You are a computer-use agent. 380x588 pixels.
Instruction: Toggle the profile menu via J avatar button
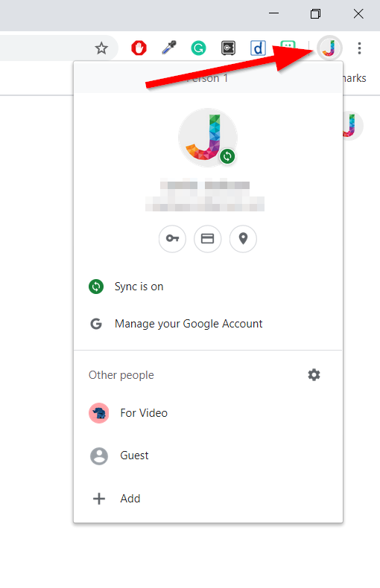pos(329,48)
